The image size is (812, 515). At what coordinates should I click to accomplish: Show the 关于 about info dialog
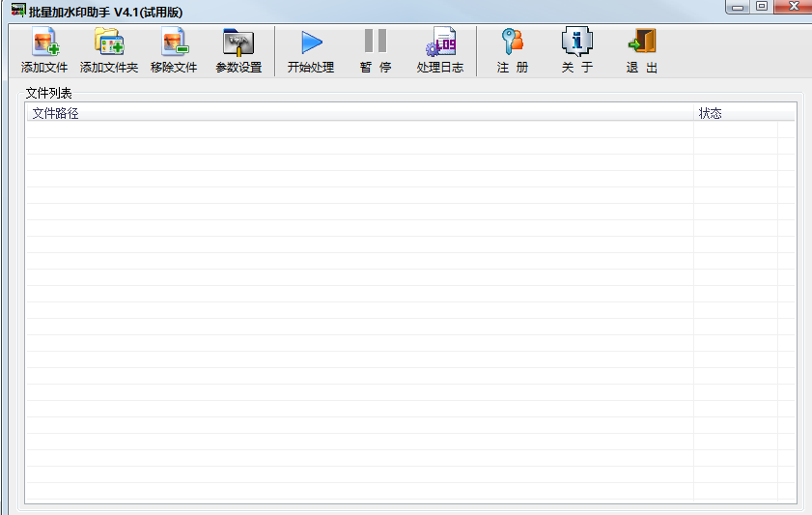(x=576, y=43)
